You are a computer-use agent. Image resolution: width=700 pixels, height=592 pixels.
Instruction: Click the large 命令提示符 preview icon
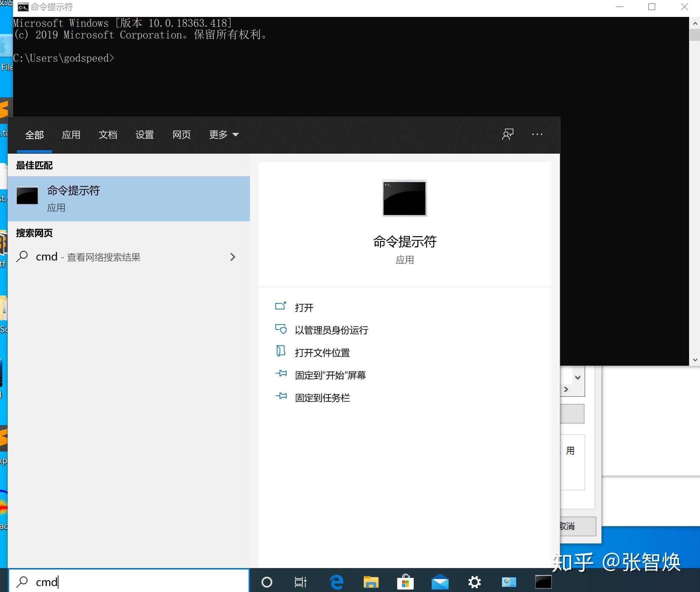pyautogui.click(x=405, y=198)
